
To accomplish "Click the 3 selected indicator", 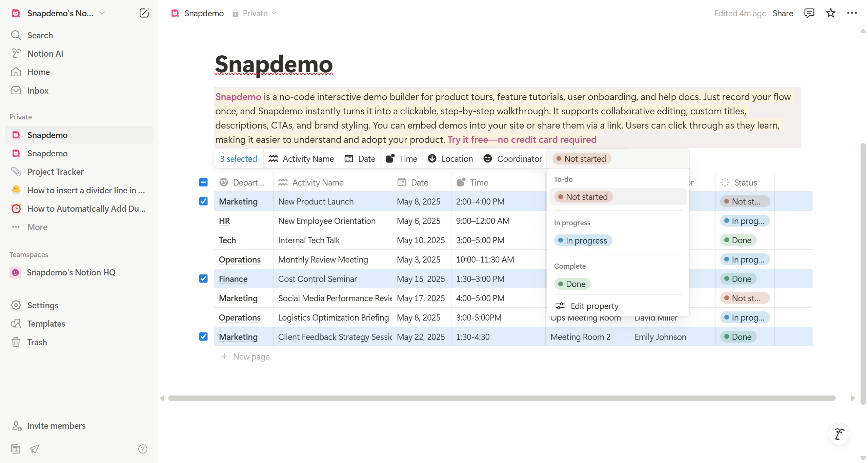I will point(239,159).
